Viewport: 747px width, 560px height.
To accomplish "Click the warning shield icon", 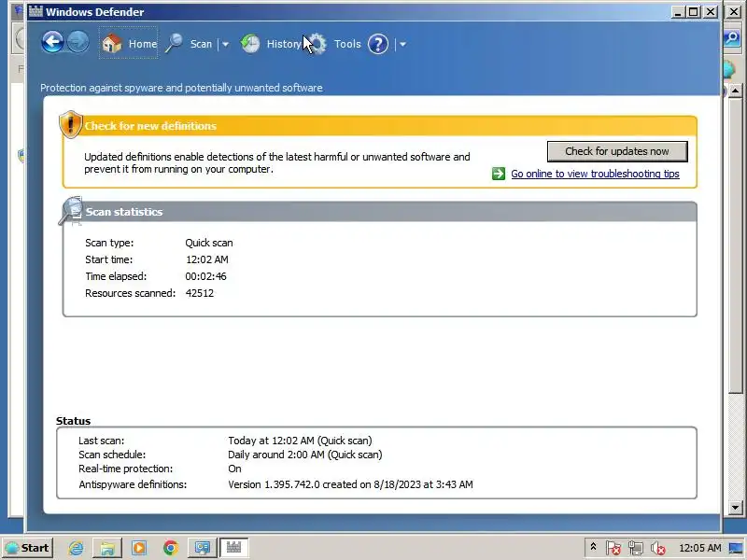I will pyautogui.click(x=71, y=124).
